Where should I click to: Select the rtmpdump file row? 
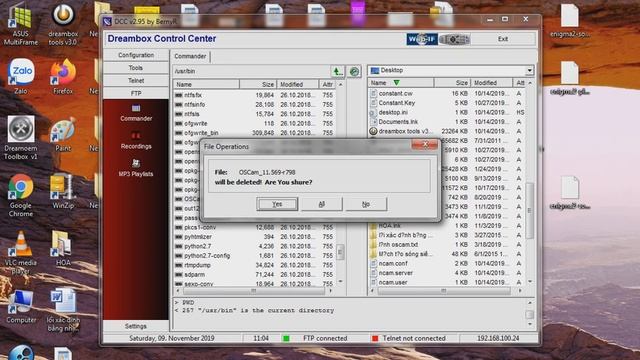(255, 265)
